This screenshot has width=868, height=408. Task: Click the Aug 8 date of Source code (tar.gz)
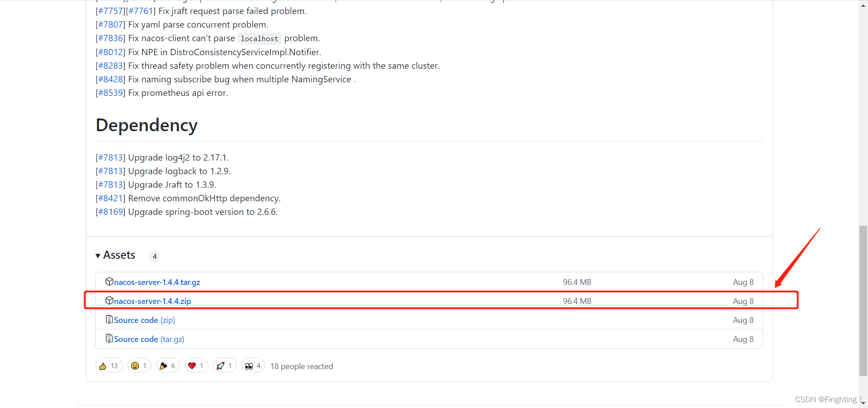743,339
